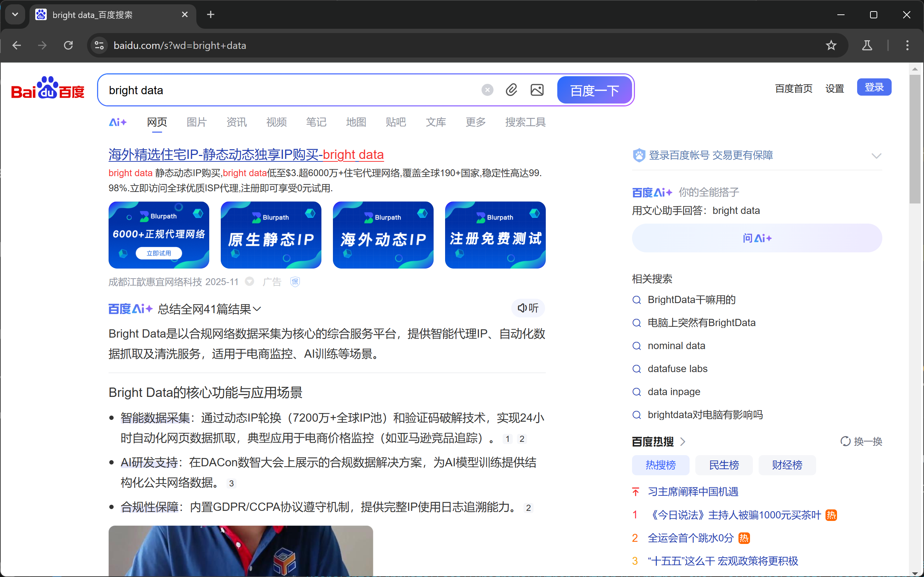Open browser site settings tune icon

[99, 45]
